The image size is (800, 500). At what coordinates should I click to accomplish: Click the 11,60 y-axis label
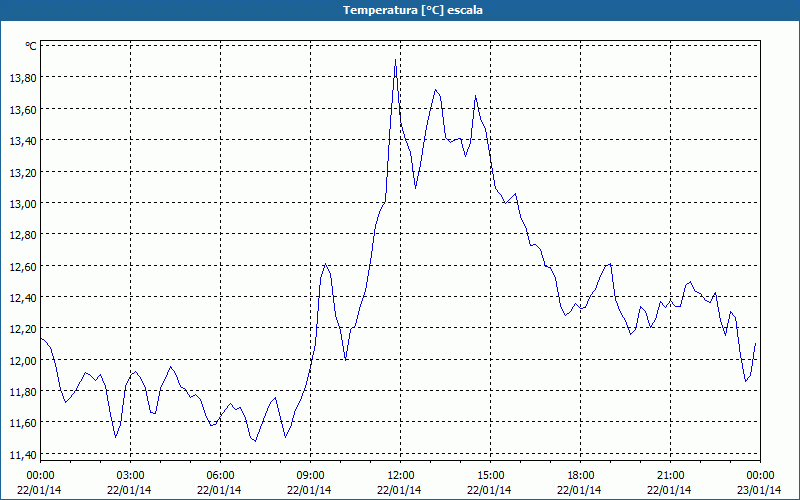(22, 423)
